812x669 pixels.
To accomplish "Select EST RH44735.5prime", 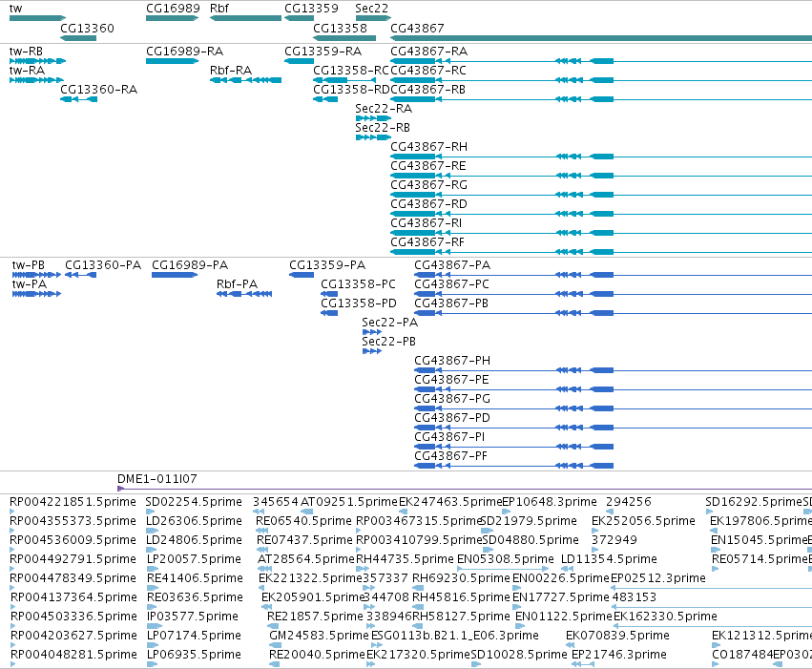I will [405, 560].
